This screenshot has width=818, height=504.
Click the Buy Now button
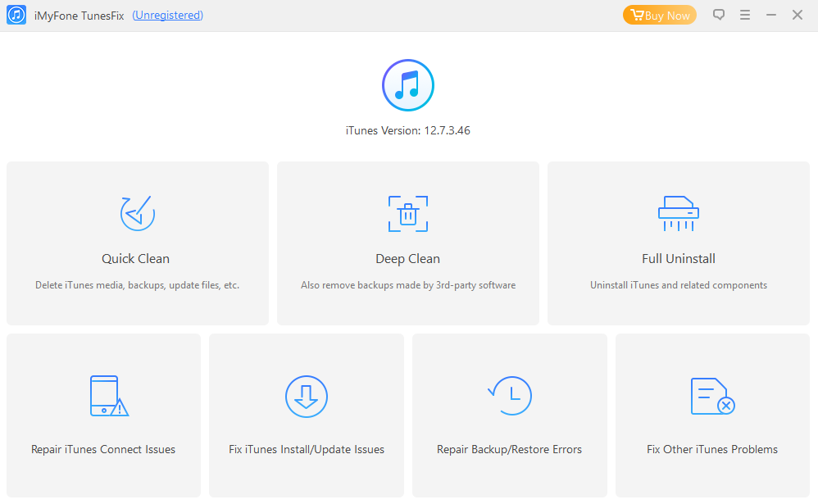click(x=660, y=15)
